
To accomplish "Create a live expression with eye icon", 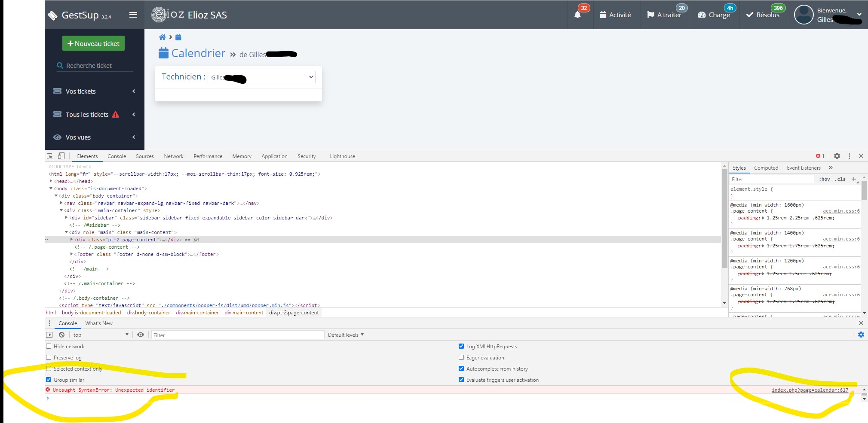I will (x=141, y=335).
